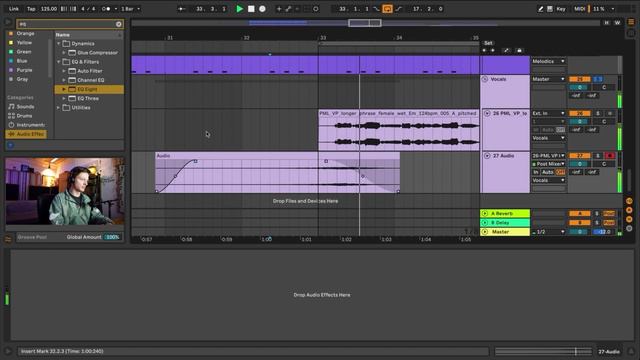
Task: Expand the Utilities folder
Action: point(58,108)
